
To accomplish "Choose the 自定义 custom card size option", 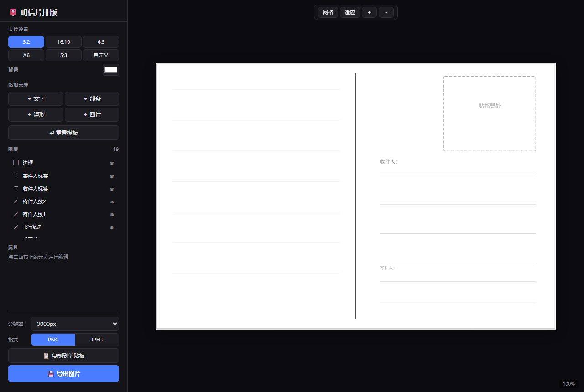I will 101,55.
